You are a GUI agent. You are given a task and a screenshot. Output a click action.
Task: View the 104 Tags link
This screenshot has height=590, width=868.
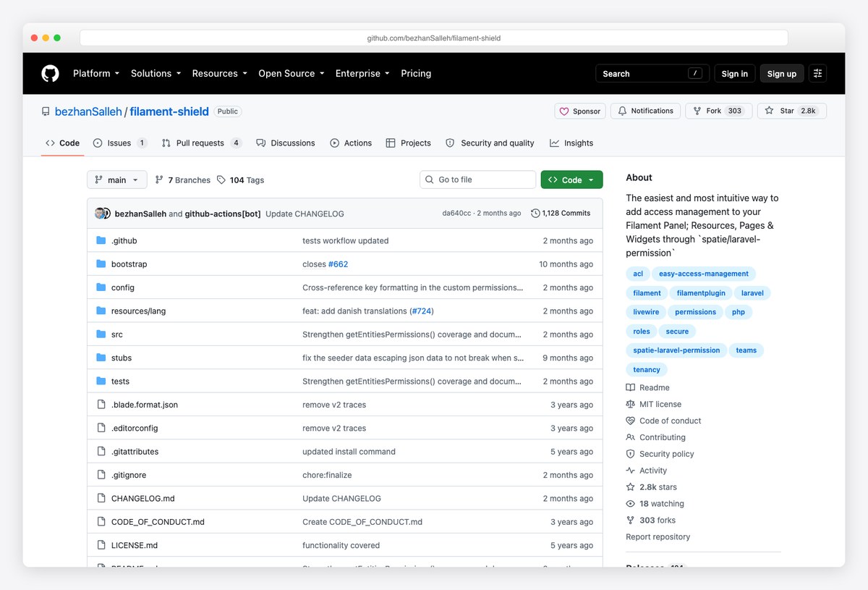[x=240, y=180]
